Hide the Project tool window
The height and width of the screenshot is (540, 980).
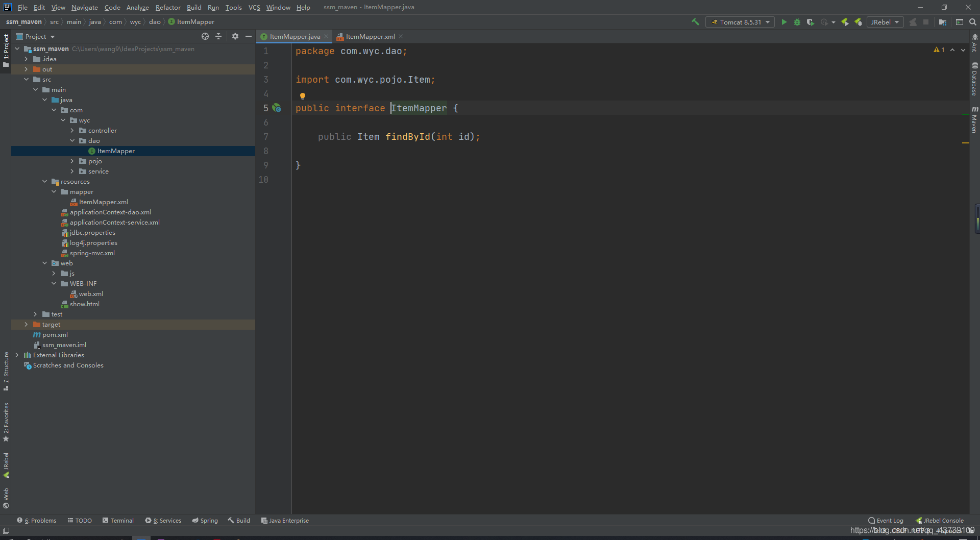[249, 36]
